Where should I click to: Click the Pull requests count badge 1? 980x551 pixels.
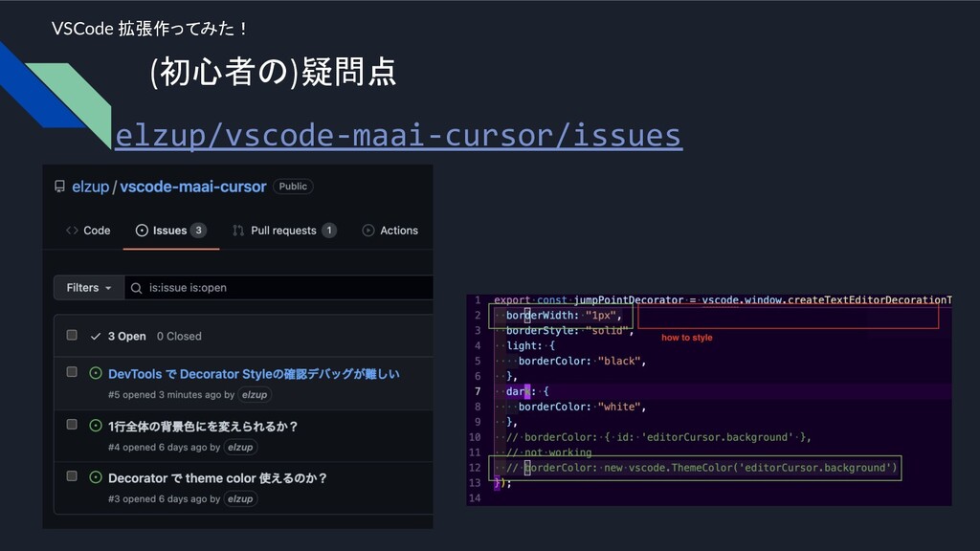(x=329, y=231)
